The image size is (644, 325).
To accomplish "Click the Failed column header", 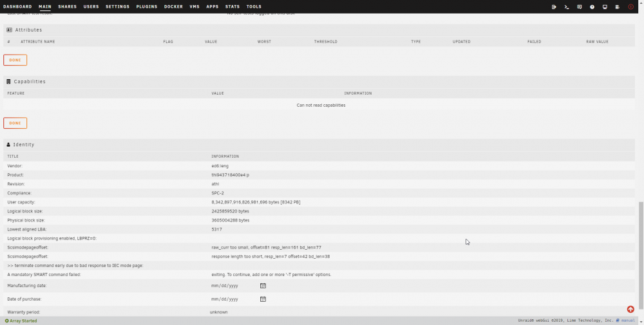I will [535, 42].
